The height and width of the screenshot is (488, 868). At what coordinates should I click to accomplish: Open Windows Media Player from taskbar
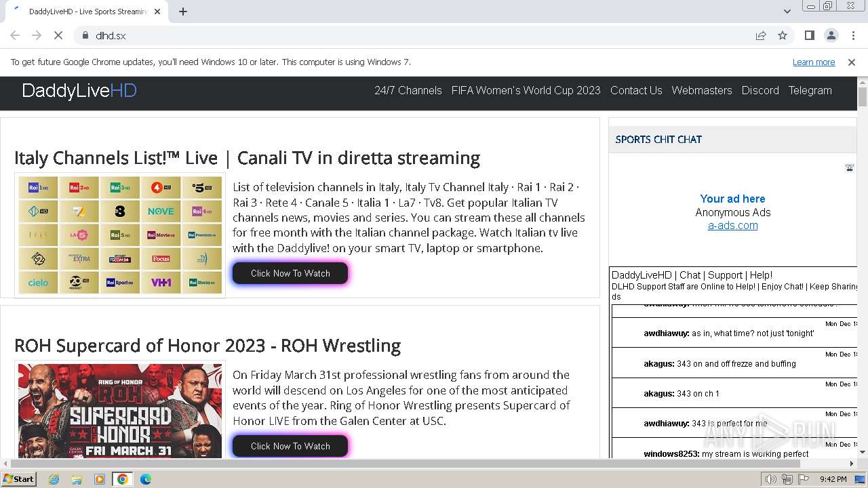[x=100, y=479]
